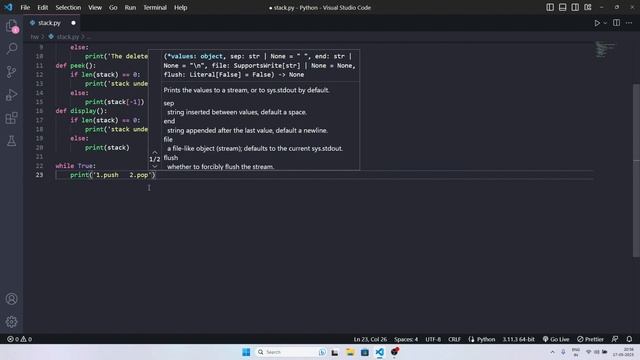Open the Manage gear menu

click(x=11, y=322)
